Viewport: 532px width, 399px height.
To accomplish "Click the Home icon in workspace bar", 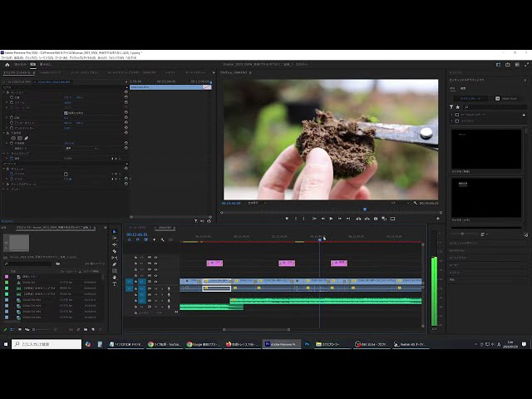I will pyautogui.click(x=7, y=65).
